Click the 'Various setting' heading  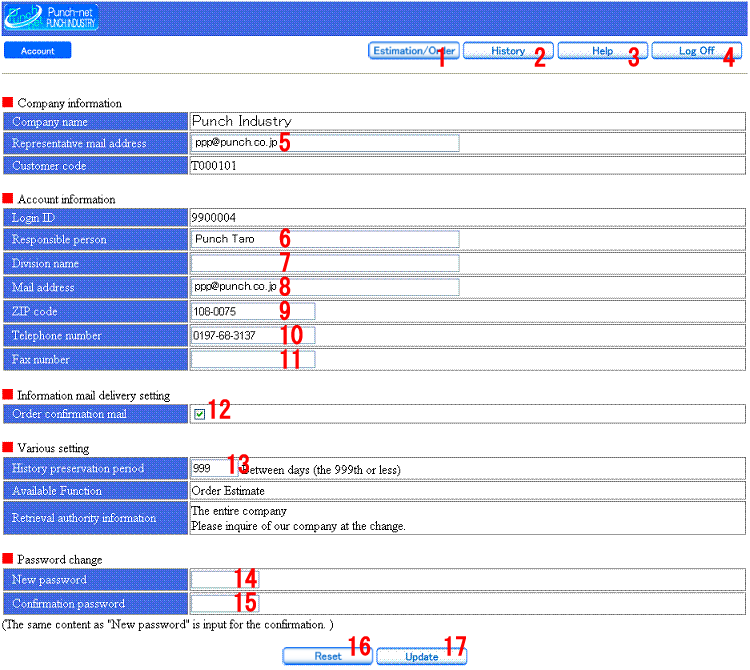(x=53, y=448)
